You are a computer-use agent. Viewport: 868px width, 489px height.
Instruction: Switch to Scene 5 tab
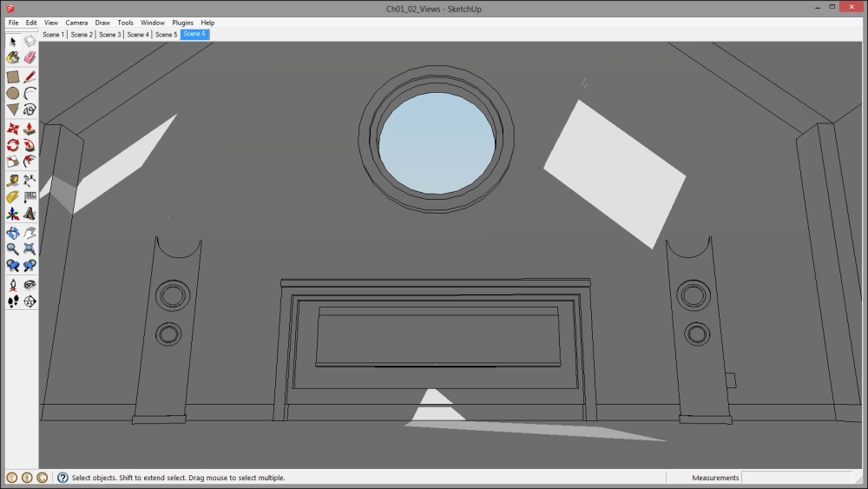click(x=166, y=35)
